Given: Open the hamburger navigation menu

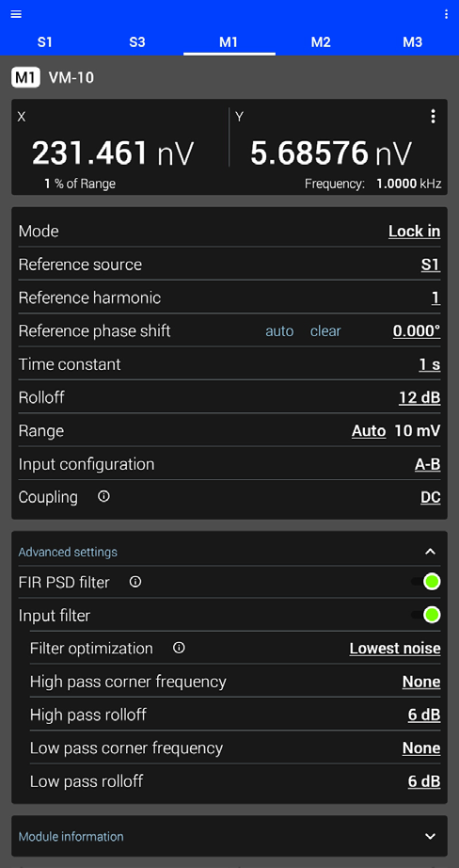Looking at the screenshot, I should 16,15.
